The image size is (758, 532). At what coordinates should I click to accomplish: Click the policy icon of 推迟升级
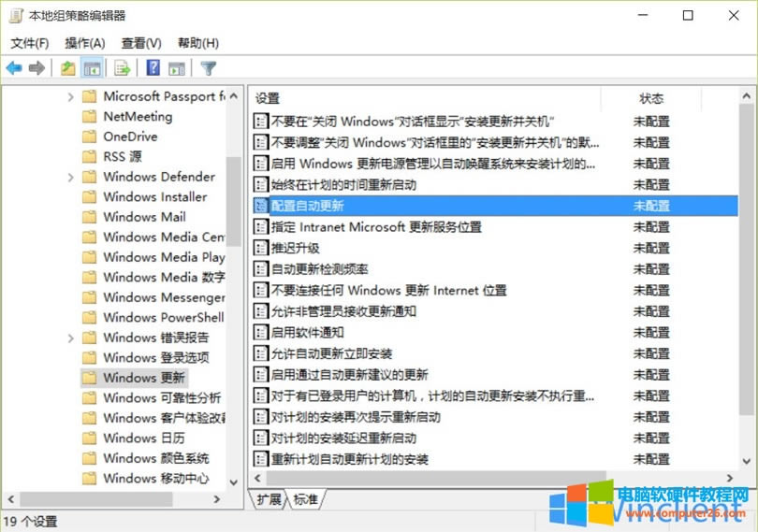[261, 248]
